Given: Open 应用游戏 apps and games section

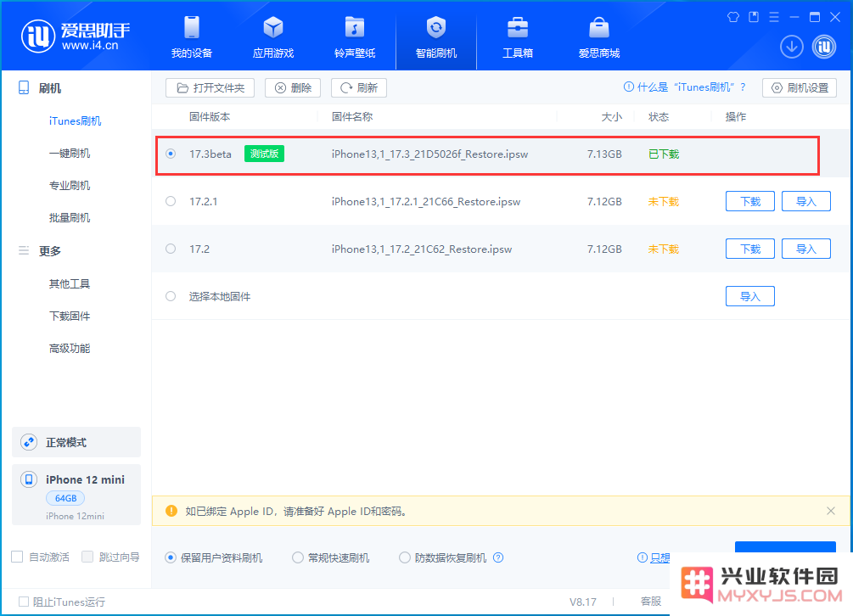Looking at the screenshot, I should (x=273, y=37).
